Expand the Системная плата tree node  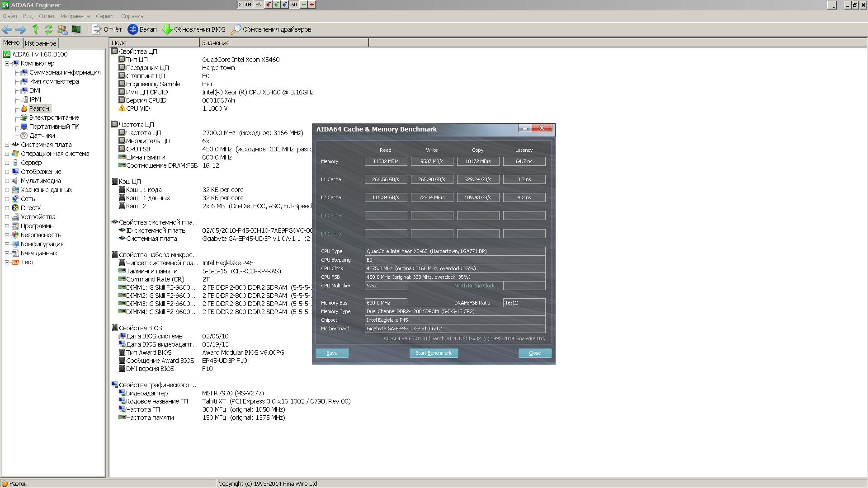coord(7,145)
